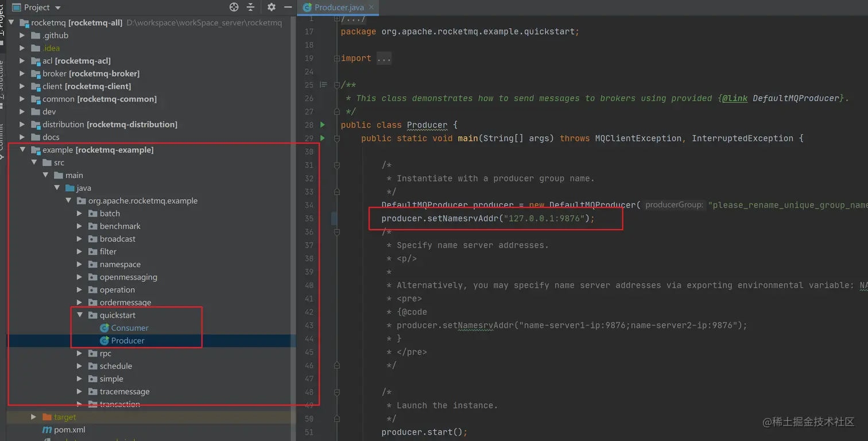This screenshot has width=868, height=441.
Task: Expand the common module node
Action: 22,99
